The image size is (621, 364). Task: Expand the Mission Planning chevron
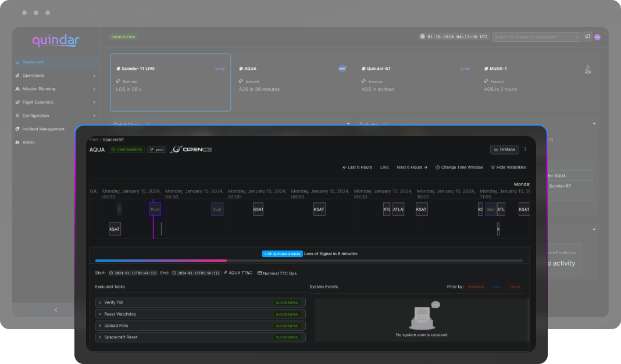click(94, 89)
